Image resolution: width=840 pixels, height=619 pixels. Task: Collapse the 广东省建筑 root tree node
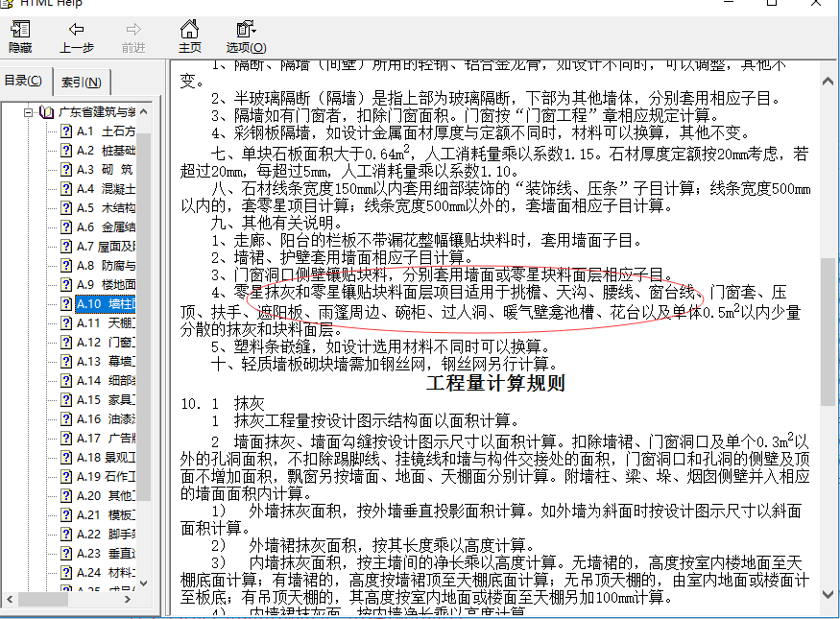point(28,112)
